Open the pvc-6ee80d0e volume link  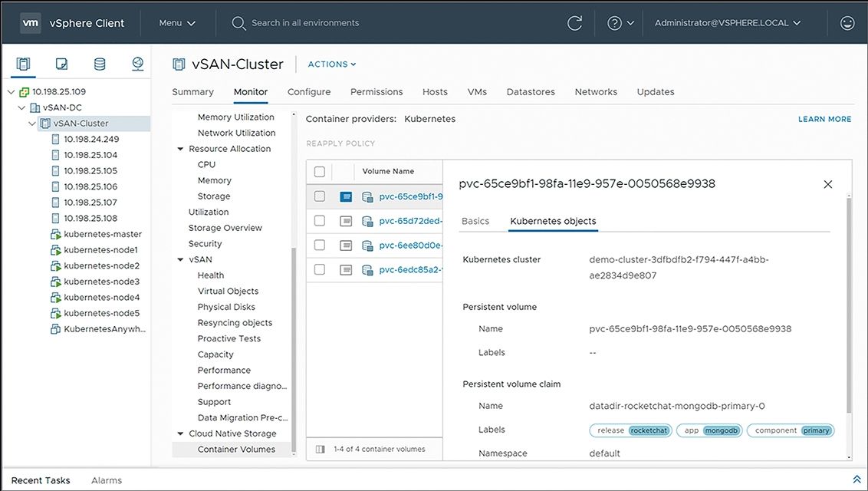[410, 245]
